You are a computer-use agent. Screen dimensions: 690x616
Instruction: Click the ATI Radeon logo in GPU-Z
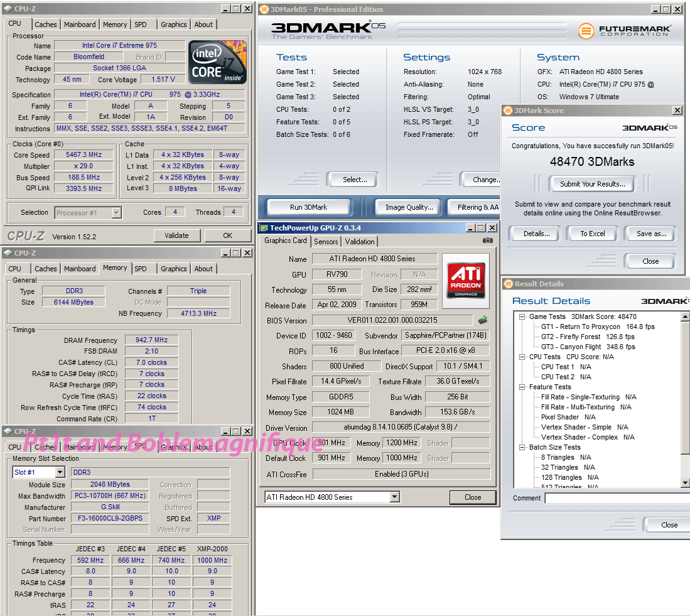(x=466, y=280)
